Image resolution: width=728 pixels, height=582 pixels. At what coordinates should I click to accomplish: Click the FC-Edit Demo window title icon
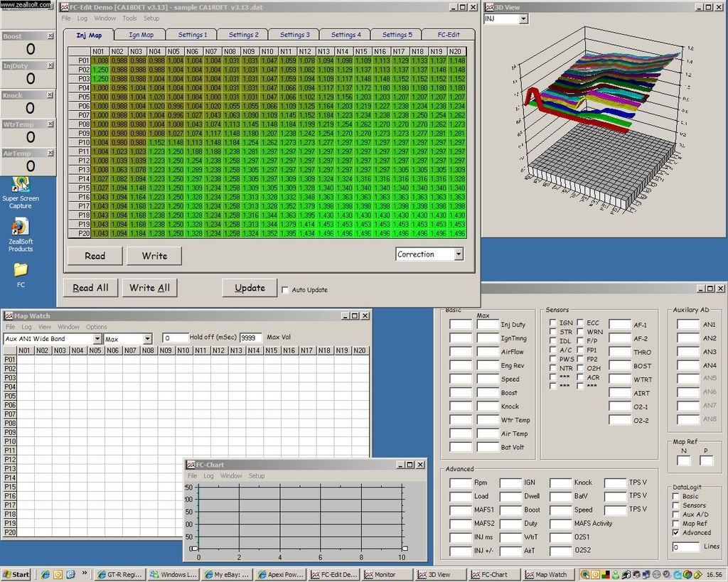65,7
